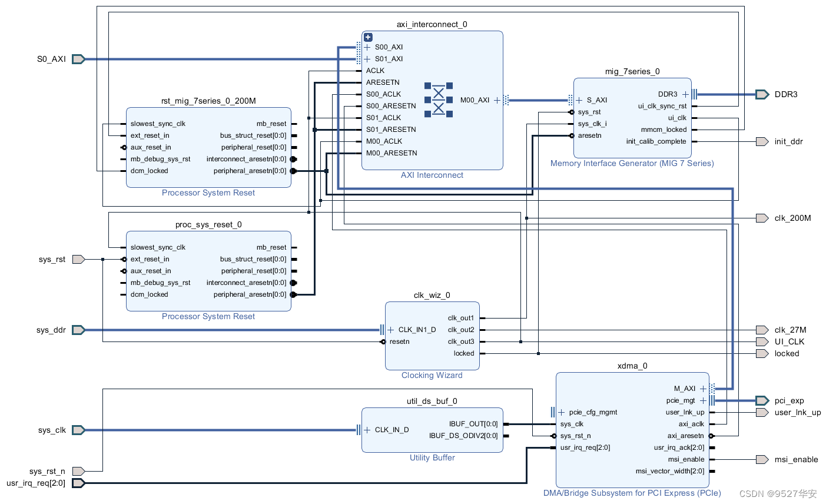
Task: Expand the S_AXI pin on mig_7series_0
Action: tap(579, 100)
